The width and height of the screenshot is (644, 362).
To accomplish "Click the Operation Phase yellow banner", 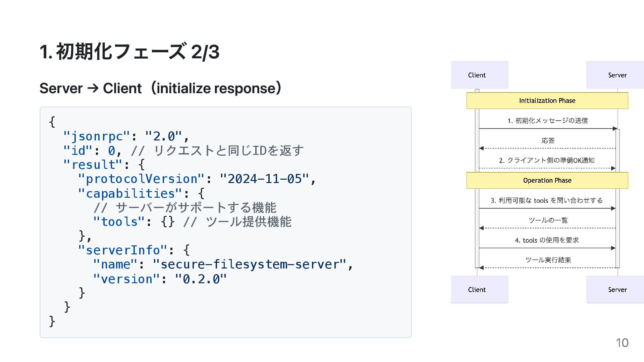I will point(547,180).
